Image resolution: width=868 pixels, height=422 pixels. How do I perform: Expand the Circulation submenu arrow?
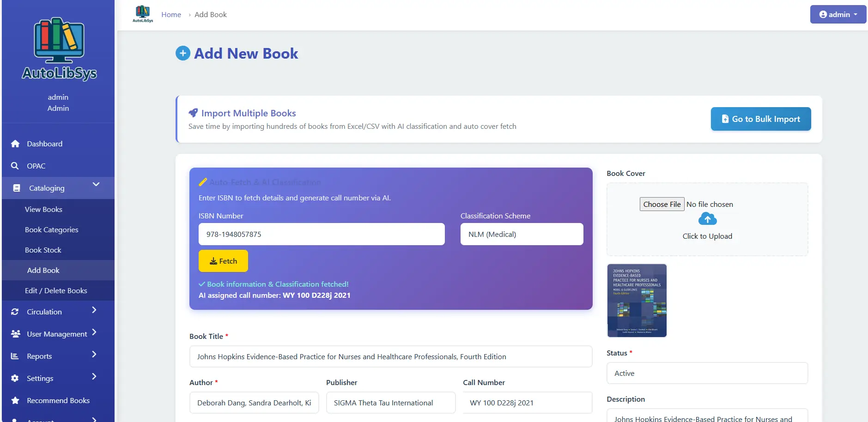pos(94,310)
